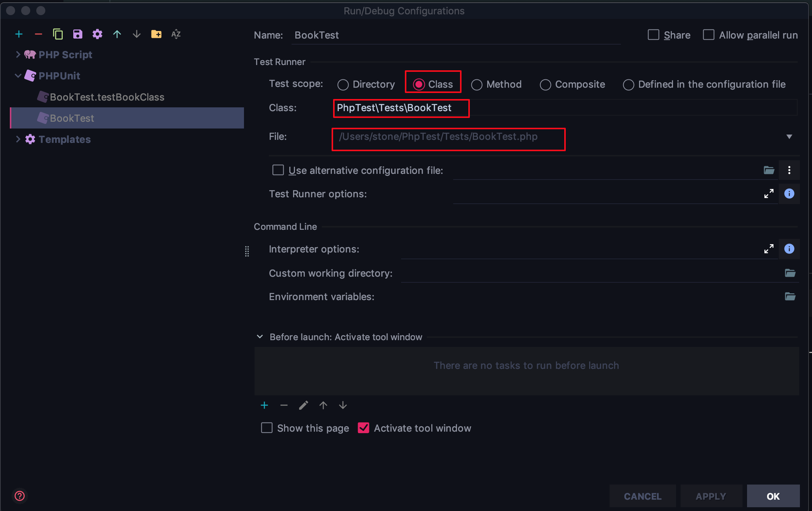The height and width of the screenshot is (511, 812).
Task: Click the add new configuration plus icon
Action: click(x=19, y=34)
